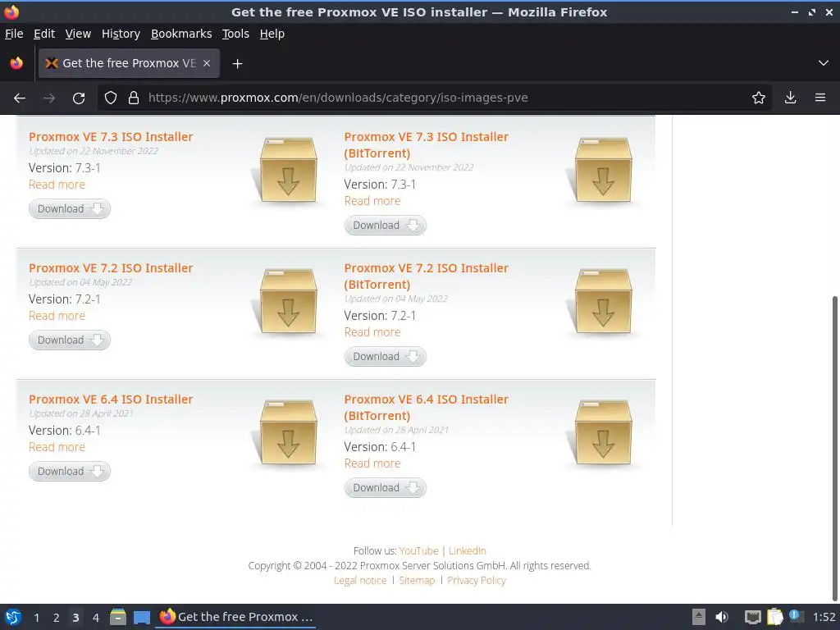Open the Firefox downloads panel
Viewport: 840px width, 630px height.
pyautogui.click(x=790, y=98)
